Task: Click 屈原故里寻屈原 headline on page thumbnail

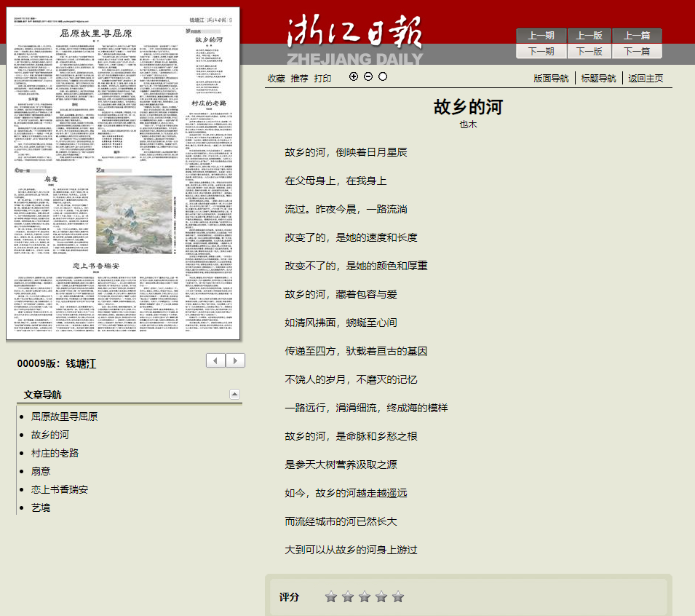Action: tap(96, 33)
